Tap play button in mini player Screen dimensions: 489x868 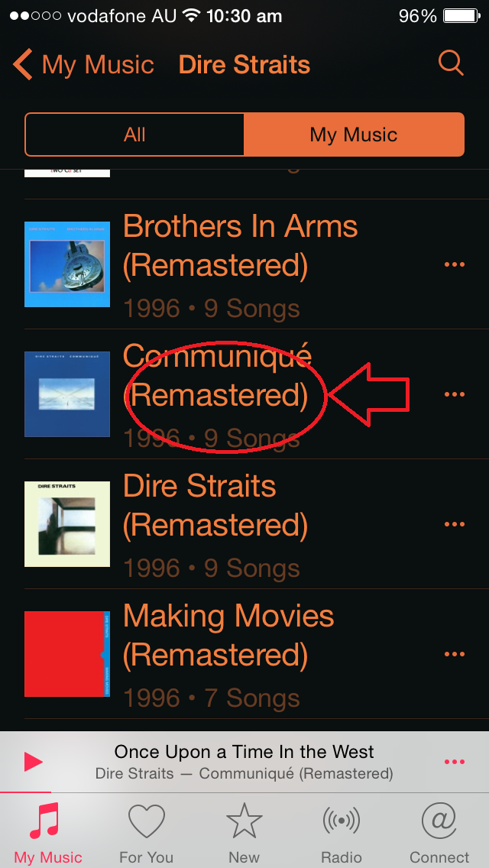[x=33, y=763]
